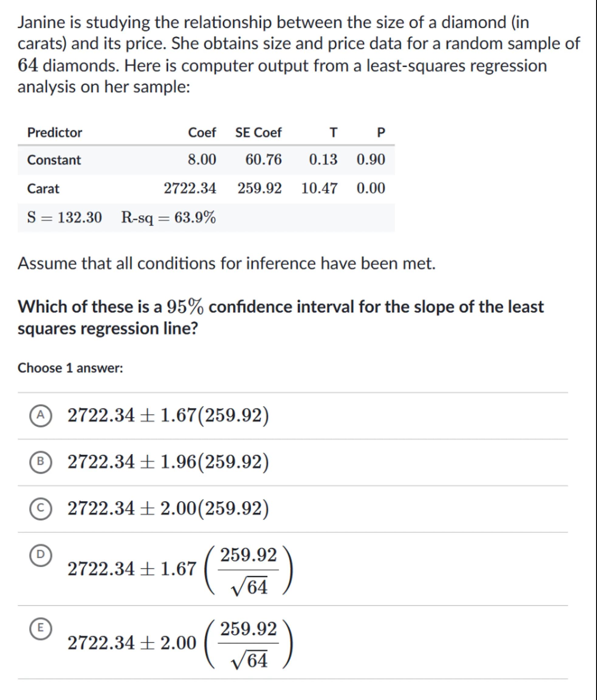The width and height of the screenshot is (597, 700).
Task: Click the Carat SE Coef value 259.92 in table
Action: (259, 188)
